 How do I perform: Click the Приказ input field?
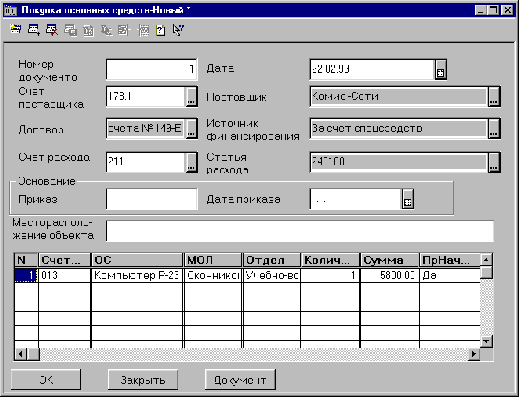pos(152,199)
